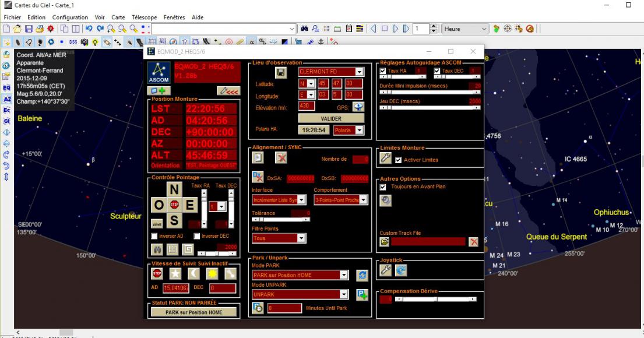
Task: Click the ASCOM logo icon in EQMOD
Action: click(x=159, y=73)
